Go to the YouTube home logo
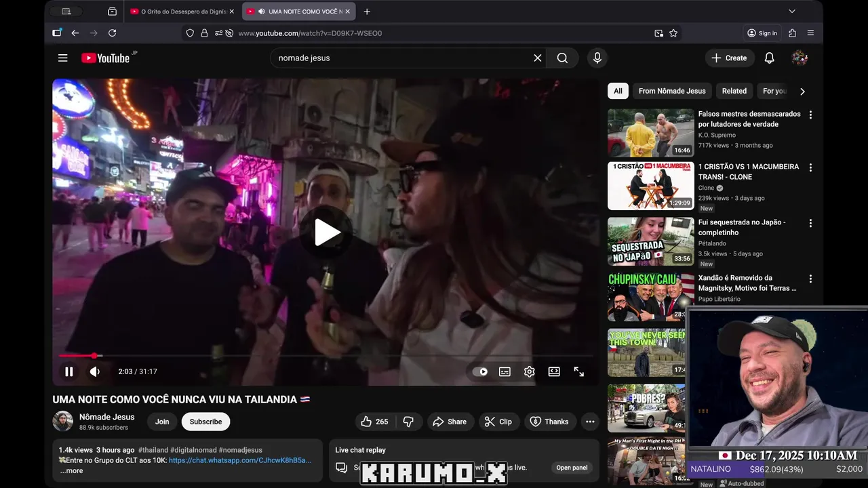This screenshot has height=488, width=868. pos(106,58)
